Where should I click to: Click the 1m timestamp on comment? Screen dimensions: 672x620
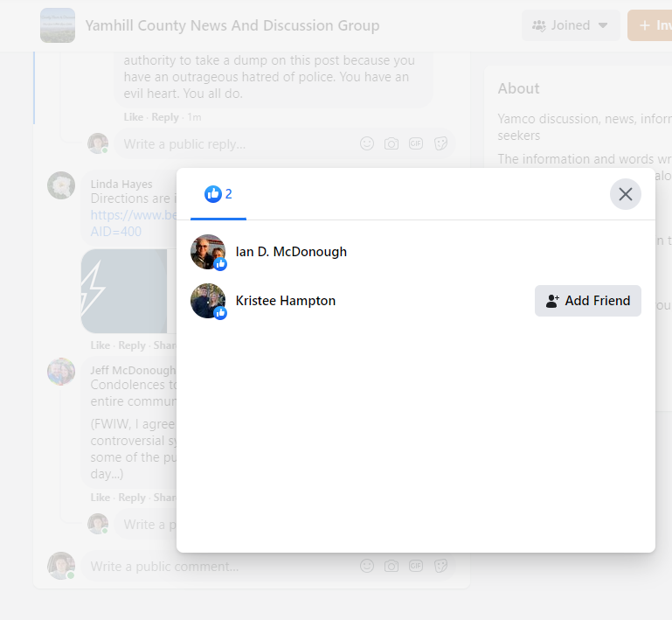[x=194, y=117]
